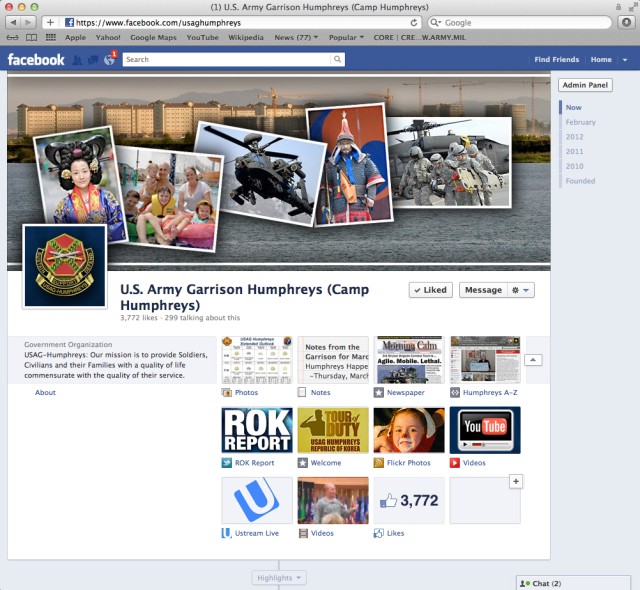
Task: Expand the Popular bookmarks folder
Action: (x=346, y=38)
